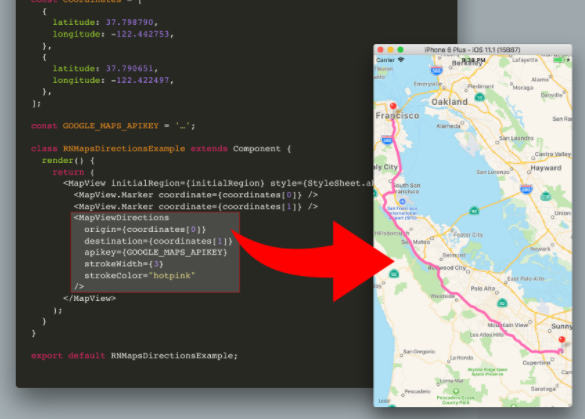
Task: Tap the San Lorenzo map label
Action: point(493,172)
